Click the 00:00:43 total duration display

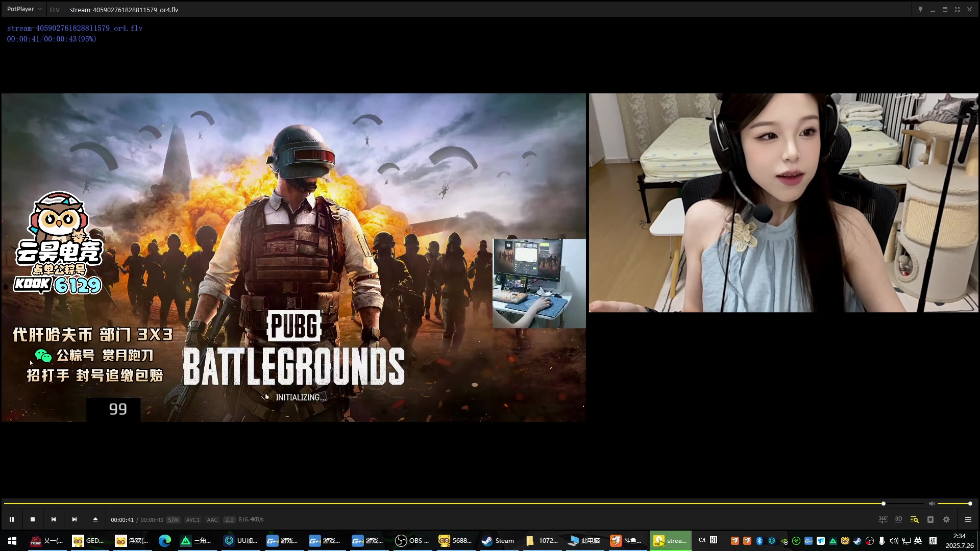(x=152, y=520)
